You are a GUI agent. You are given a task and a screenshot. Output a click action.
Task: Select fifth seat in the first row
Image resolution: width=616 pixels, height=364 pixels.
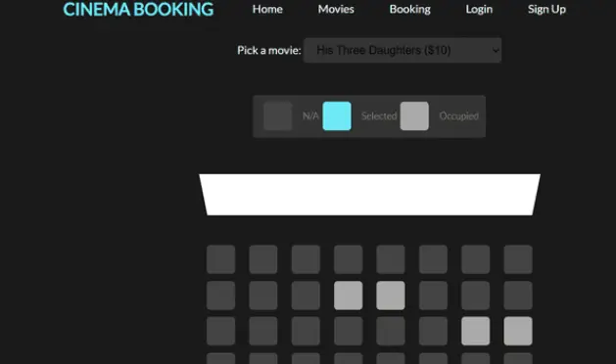click(x=391, y=259)
